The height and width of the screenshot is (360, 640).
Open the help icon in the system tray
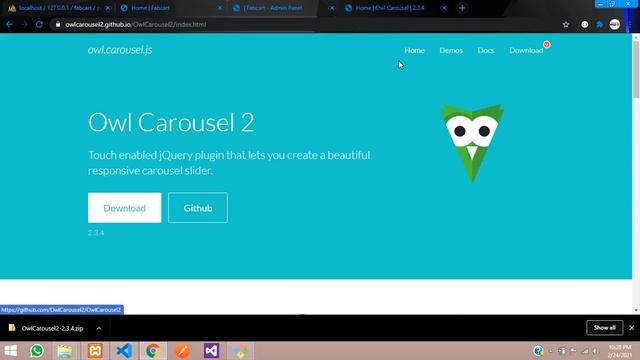tap(538, 351)
